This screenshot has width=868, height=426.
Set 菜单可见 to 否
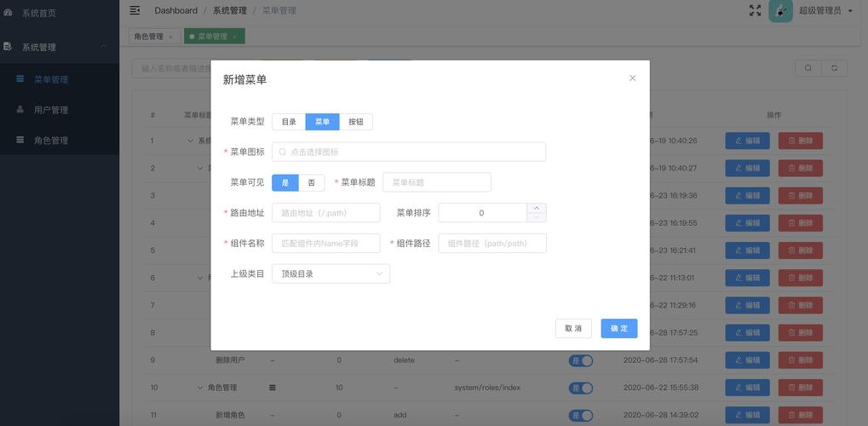click(312, 183)
